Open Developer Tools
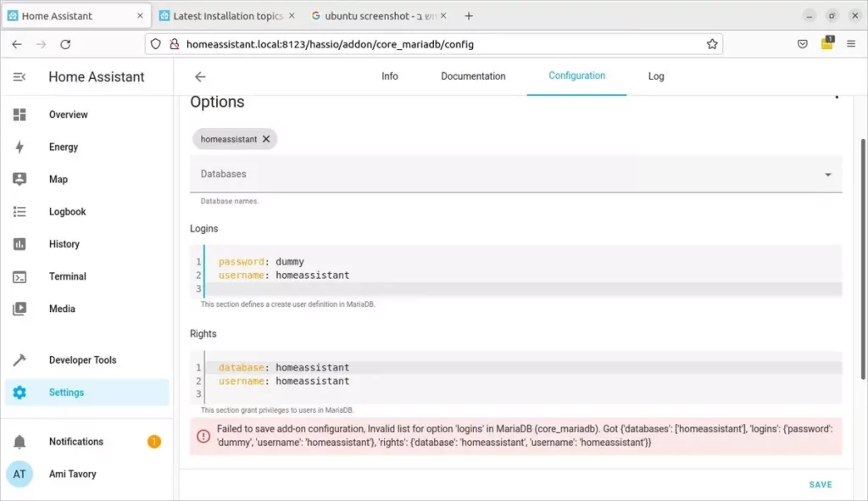 (x=87, y=359)
